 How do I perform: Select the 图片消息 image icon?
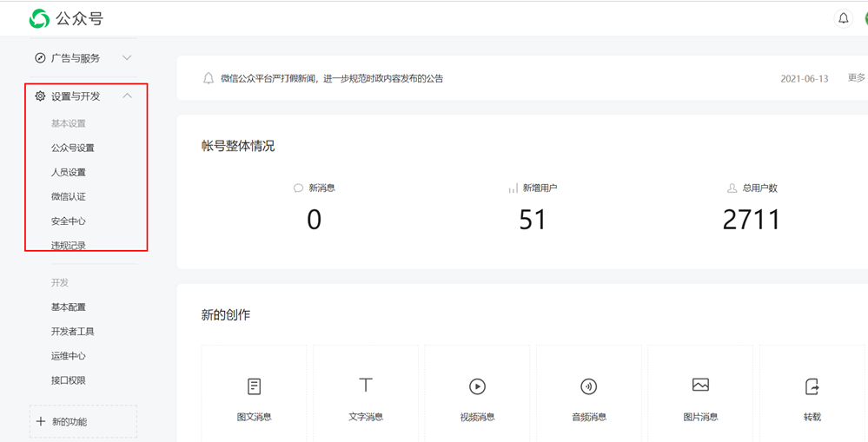click(700, 386)
